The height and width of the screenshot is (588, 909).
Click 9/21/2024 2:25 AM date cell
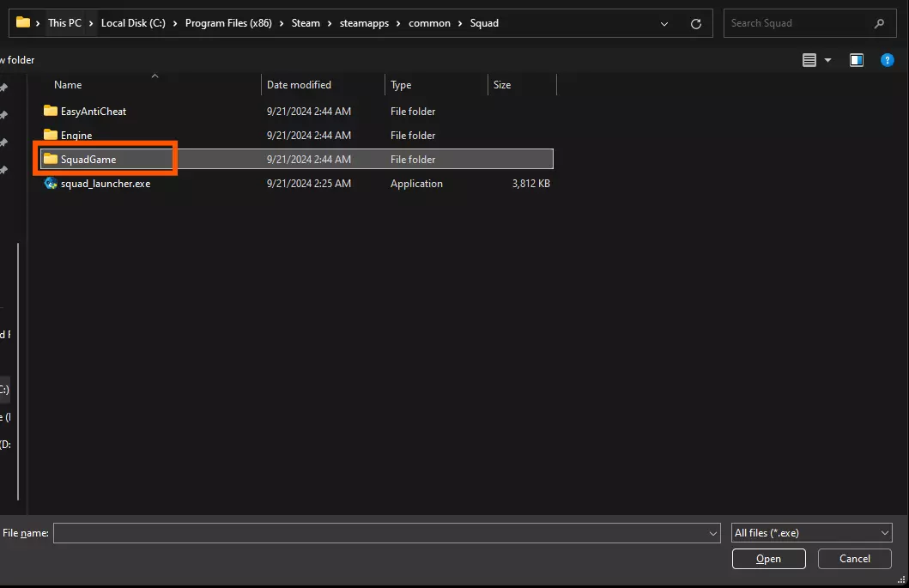coord(308,183)
